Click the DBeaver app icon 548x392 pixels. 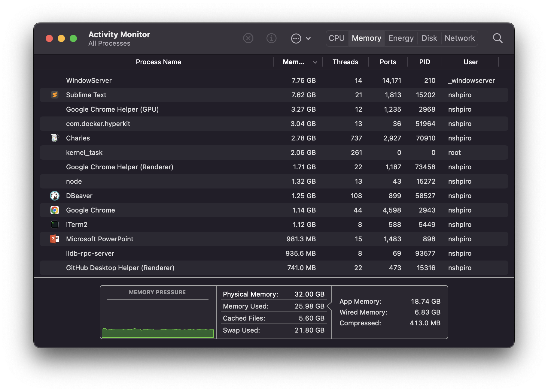click(x=55, y=196)
